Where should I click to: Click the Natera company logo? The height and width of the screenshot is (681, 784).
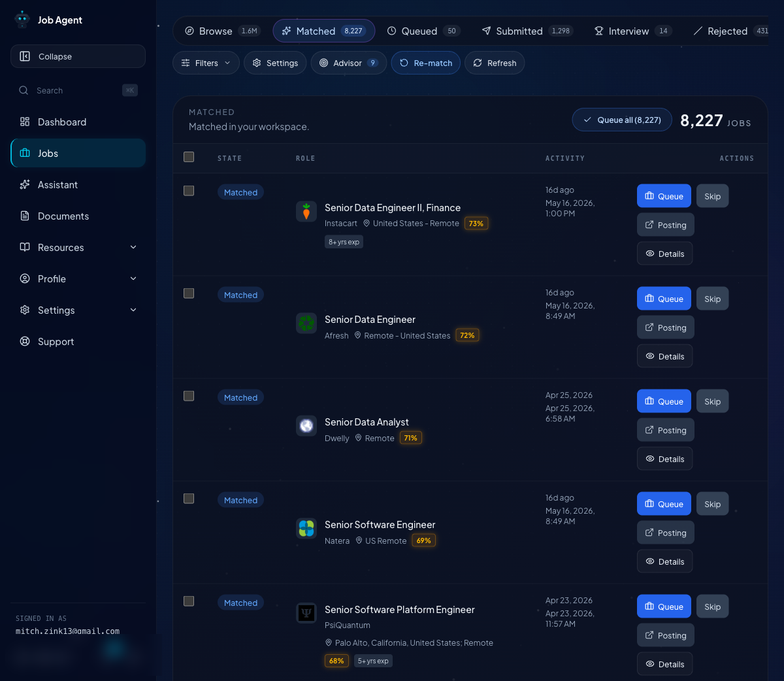click(306, 528)
